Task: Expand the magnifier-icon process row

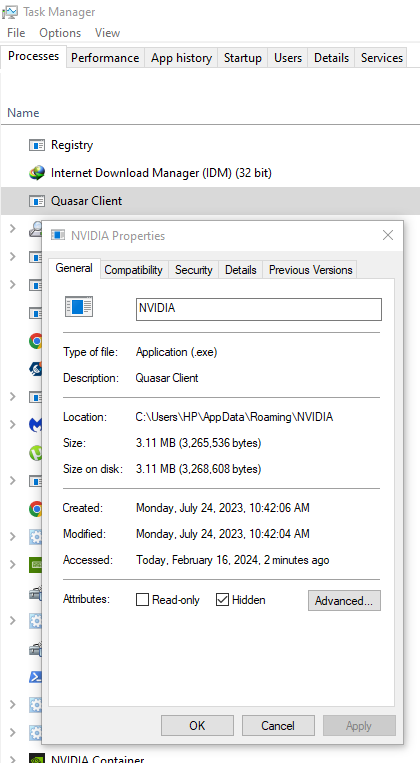Action: click(x=13, y=228)
